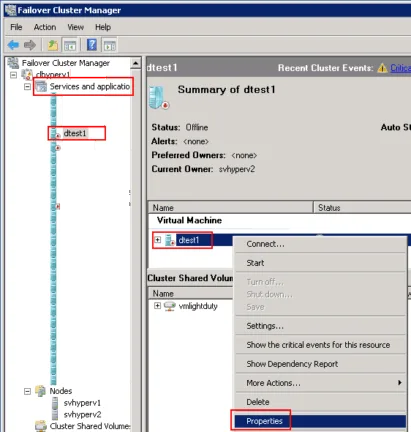Image resolution: width=411 pixels, height=432 pixels.
Task: Click the vmlightduty disk icon
Action: 170,306
